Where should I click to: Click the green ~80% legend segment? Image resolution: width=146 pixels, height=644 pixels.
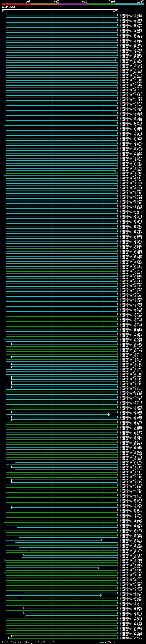click(101, 4)
